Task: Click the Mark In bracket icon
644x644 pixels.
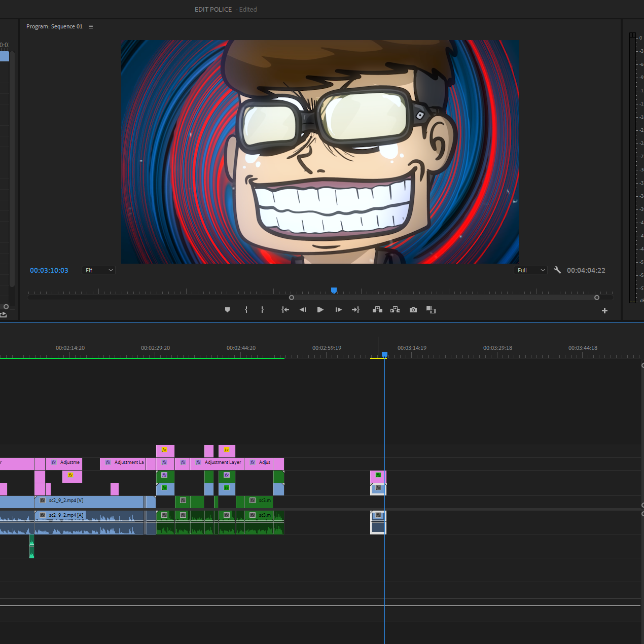Action: [x=246, y=310]
